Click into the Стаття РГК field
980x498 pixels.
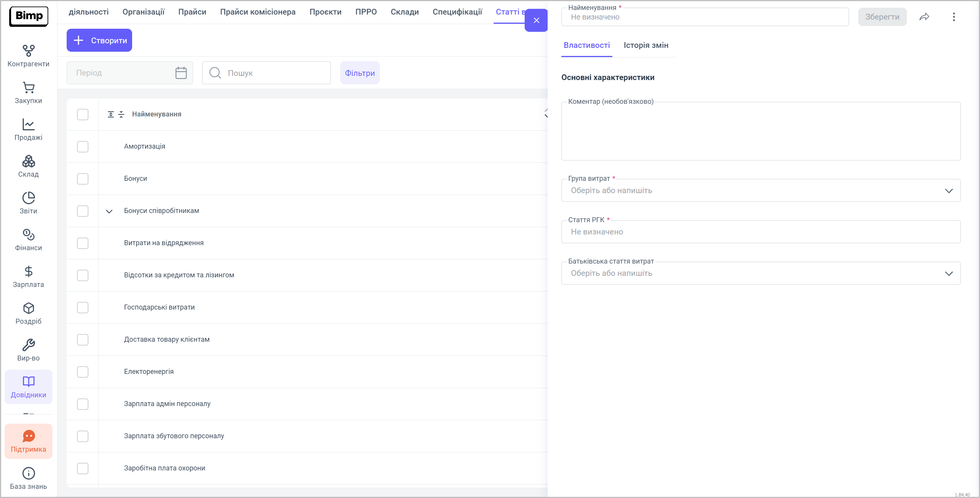click(760, 232)
